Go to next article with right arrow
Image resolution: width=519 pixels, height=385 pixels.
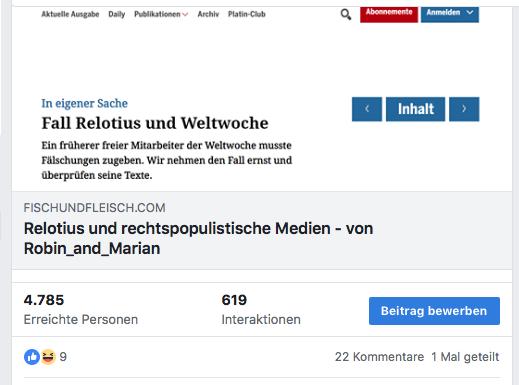click(464, 109)
